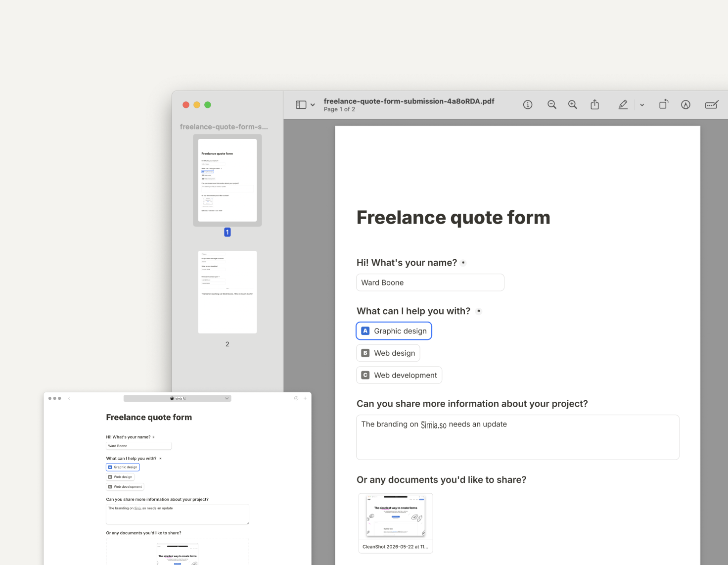This screenshot has width=728, height=565.
Task: Select Web design option in browser form
Action: tap(120, 477)
